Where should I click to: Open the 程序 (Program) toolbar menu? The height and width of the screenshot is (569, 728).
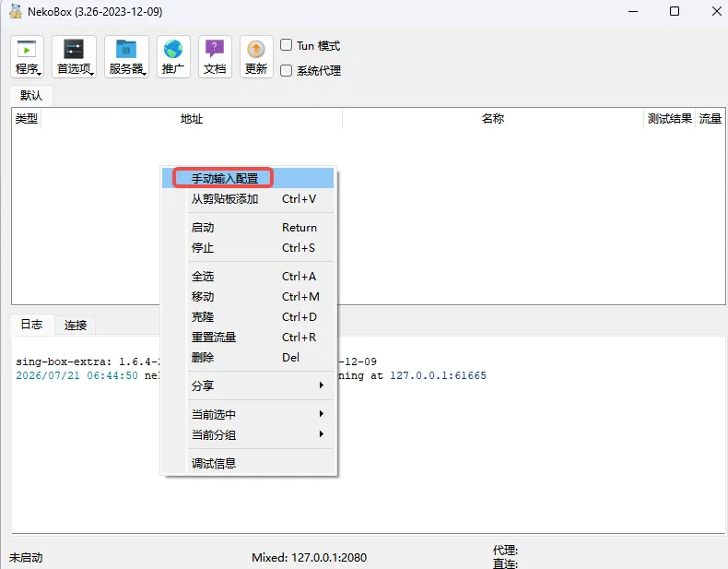(x=28, y=56)
